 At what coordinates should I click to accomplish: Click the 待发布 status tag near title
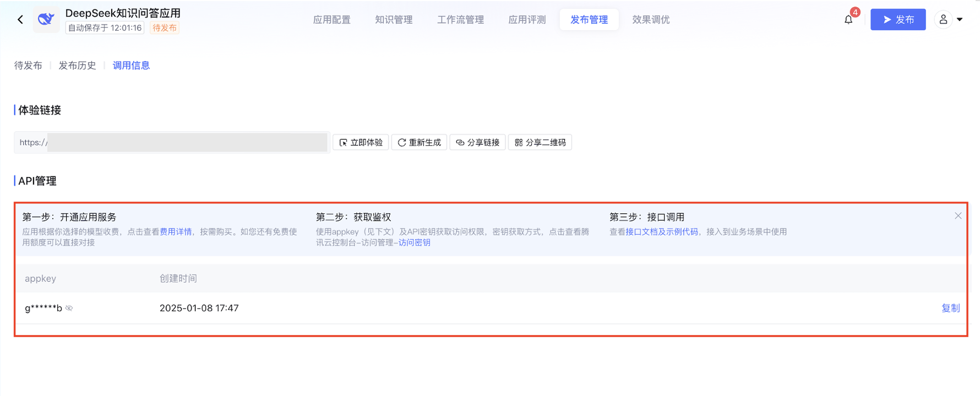165,28
